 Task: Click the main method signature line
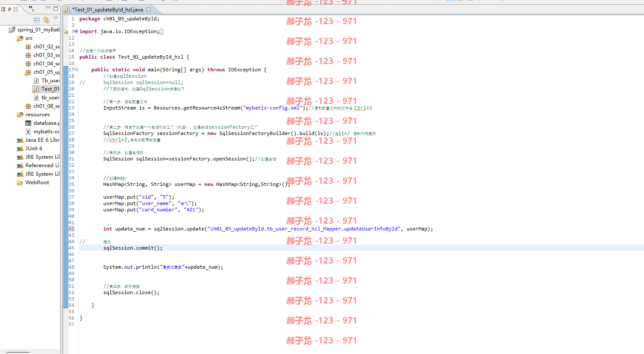pyautogui.click(x=179, y=70)
